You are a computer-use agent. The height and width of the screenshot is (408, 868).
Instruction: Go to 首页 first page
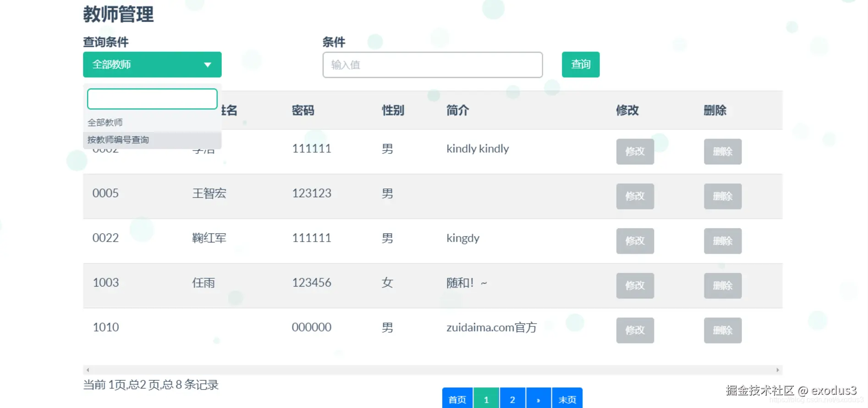coord(457,399)
